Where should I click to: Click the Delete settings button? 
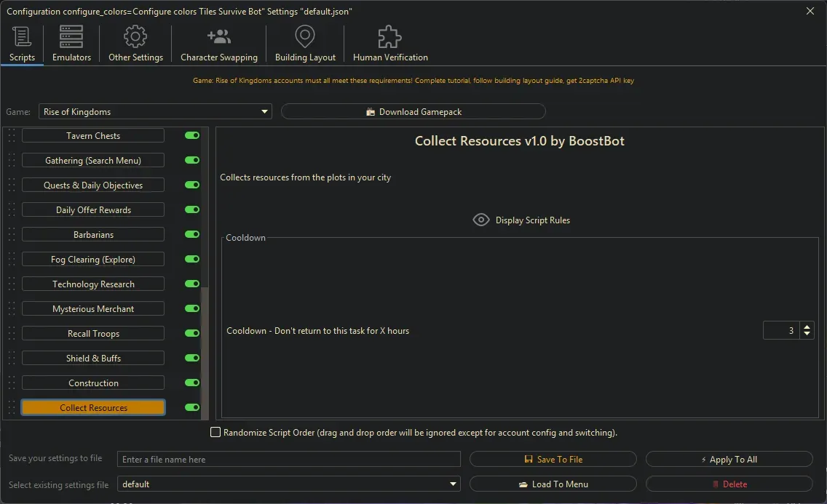pyautogui.click(x=728, y=484)
